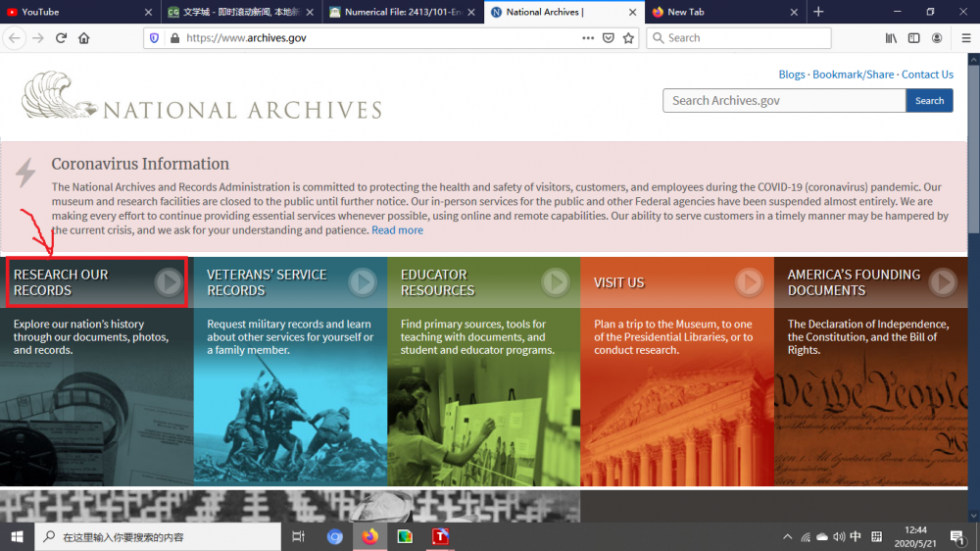Image resolution: width=980 pixels, height=551 pixels.
Task: Bookmark this page with the star icon
Action: pyautogui.click(x=628, y=38)
